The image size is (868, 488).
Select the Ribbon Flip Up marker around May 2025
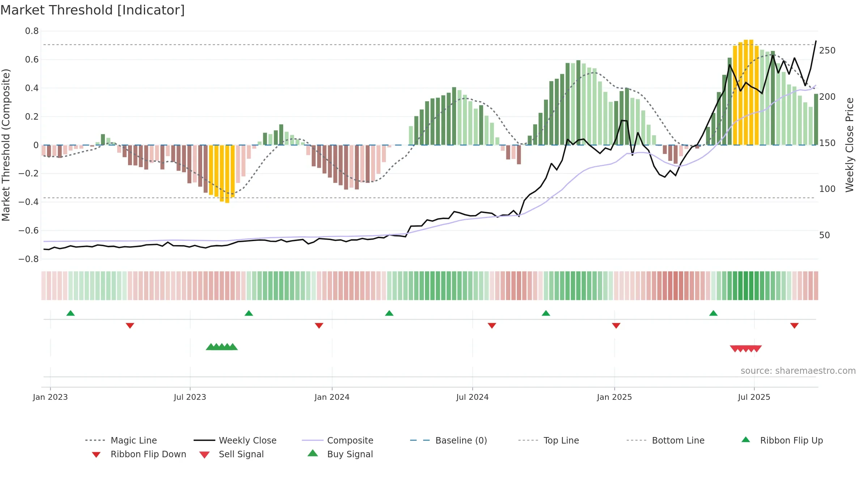click(x=713, y=313)
